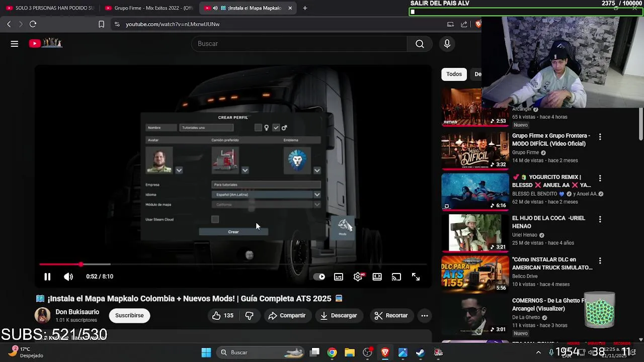Go to the YouTube home logo
Viewport: 644px width, 362px height.
click(45, 44)
